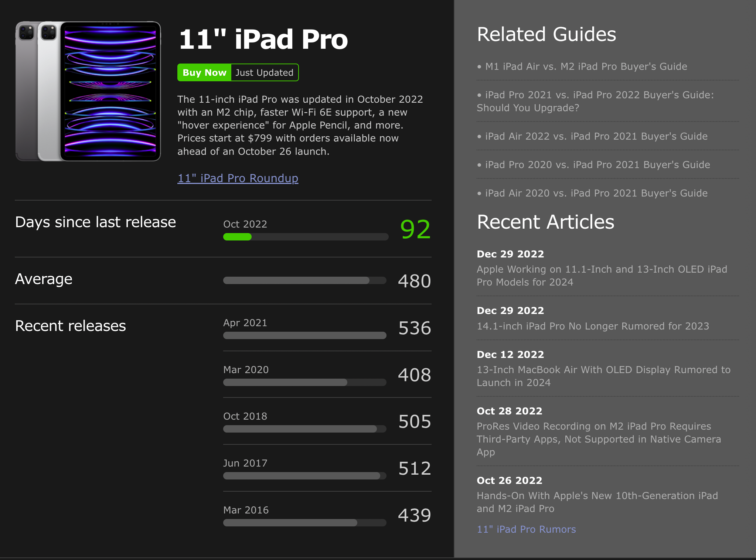Open iPad Air 2020 vs. iPad Pro 2021 guide

click(596, 193)
